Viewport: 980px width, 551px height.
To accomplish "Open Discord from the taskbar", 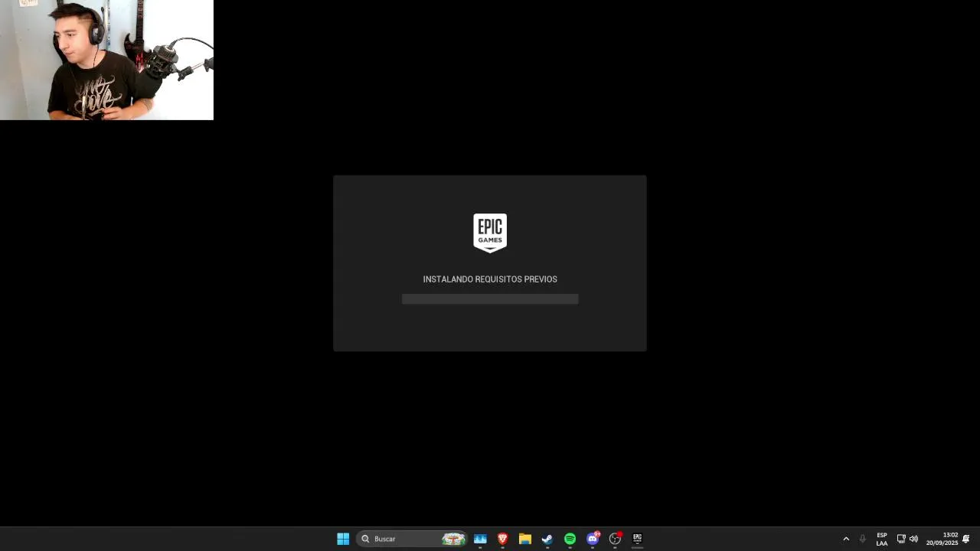I will click(593, 539).
